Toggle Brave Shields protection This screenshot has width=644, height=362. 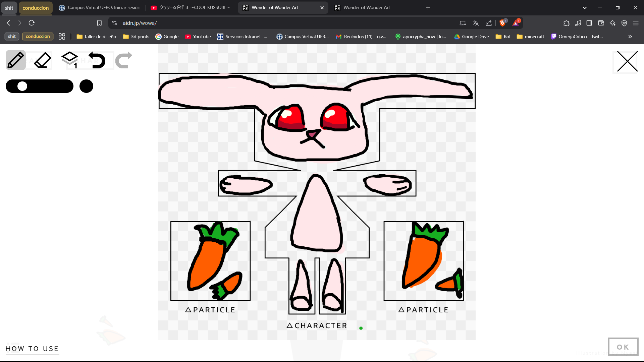point(502,23)
